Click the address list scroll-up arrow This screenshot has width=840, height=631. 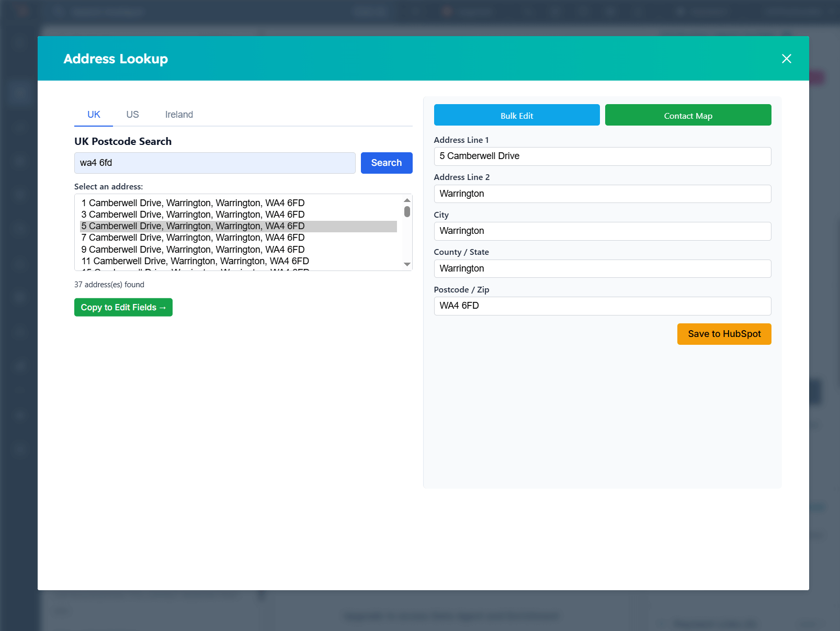(407, 200)
